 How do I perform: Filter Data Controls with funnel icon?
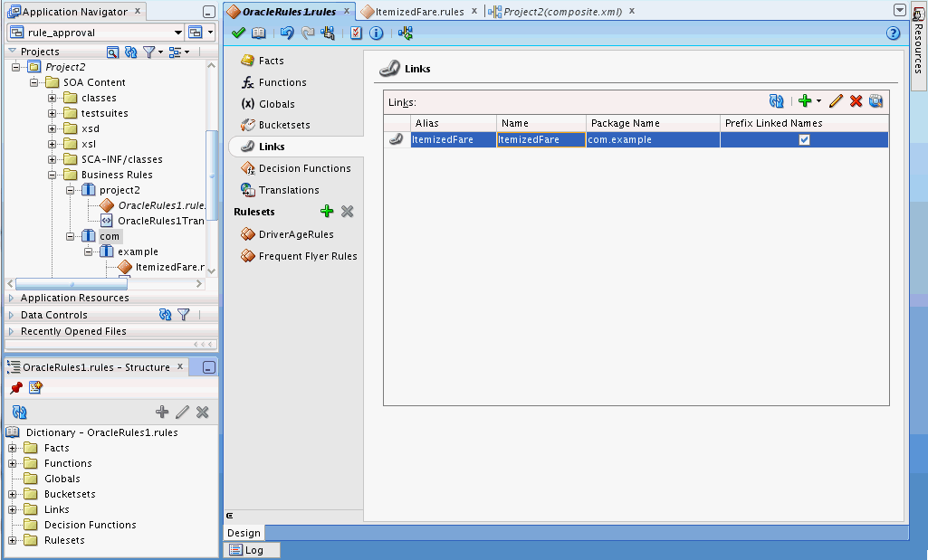pyautogui.click(x=184, y=315)
